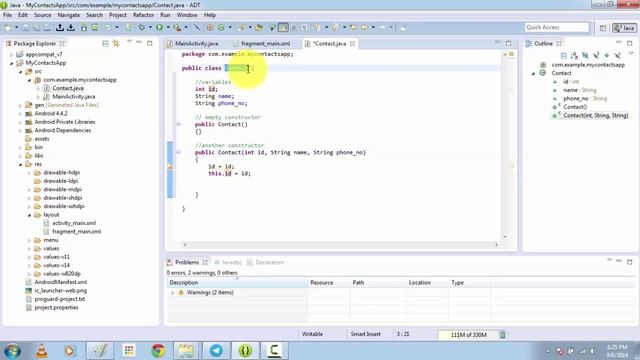Click the folder Search toolbar icon

click(259, 27)
